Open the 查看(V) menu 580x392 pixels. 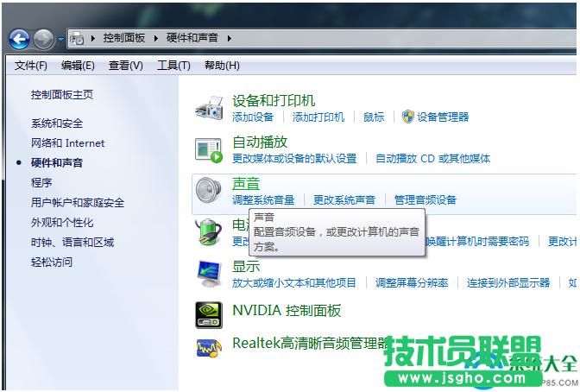125,66
